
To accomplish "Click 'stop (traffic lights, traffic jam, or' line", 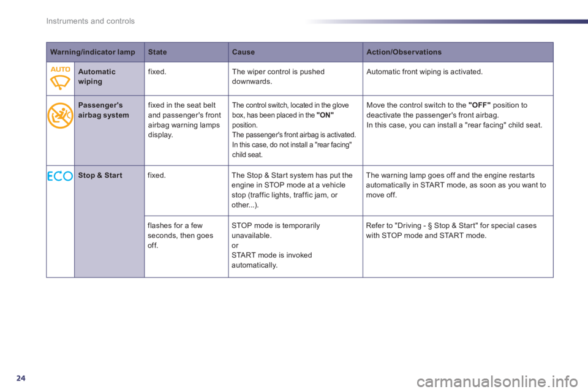I will click(285, 195).
